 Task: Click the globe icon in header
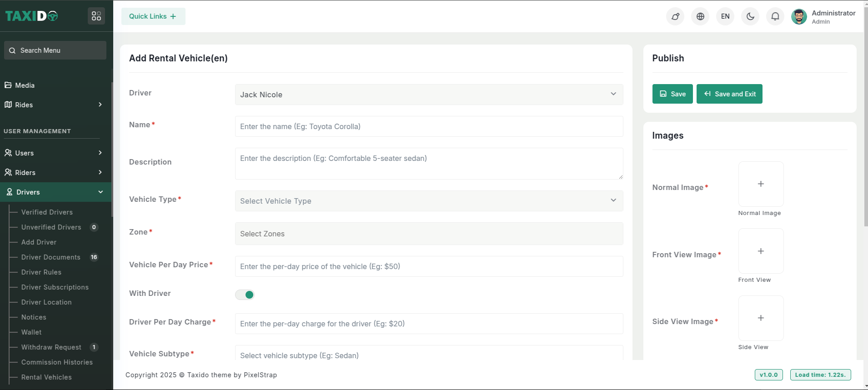click(x=700, y=16)
